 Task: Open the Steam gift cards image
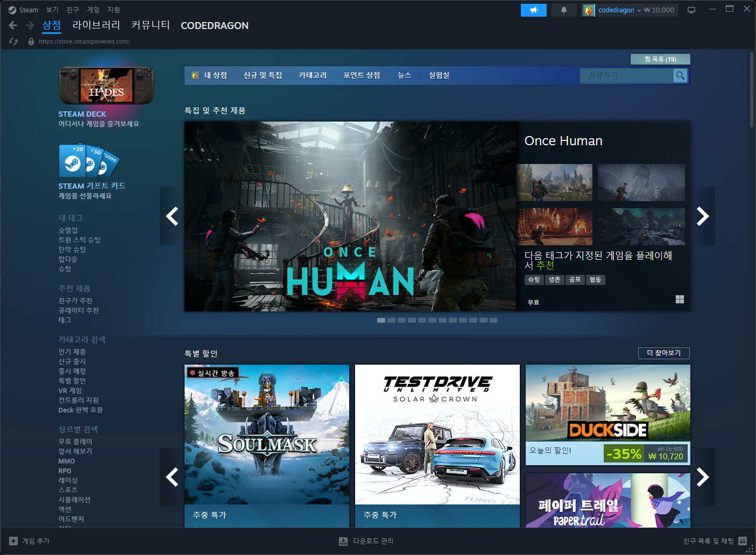pos(89,160)
